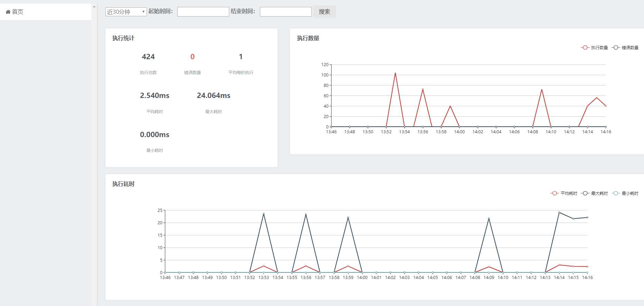Focus the 起始时间 start time field
The width and height of the screenshot is (644, 306).
tap(203, 12)
